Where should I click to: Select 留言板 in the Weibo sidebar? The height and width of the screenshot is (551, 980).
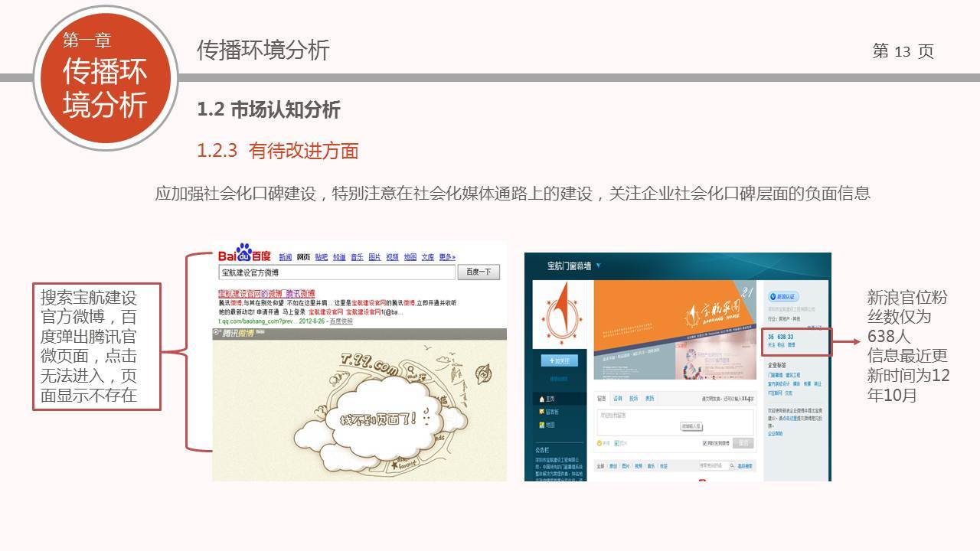coord(547,412)
